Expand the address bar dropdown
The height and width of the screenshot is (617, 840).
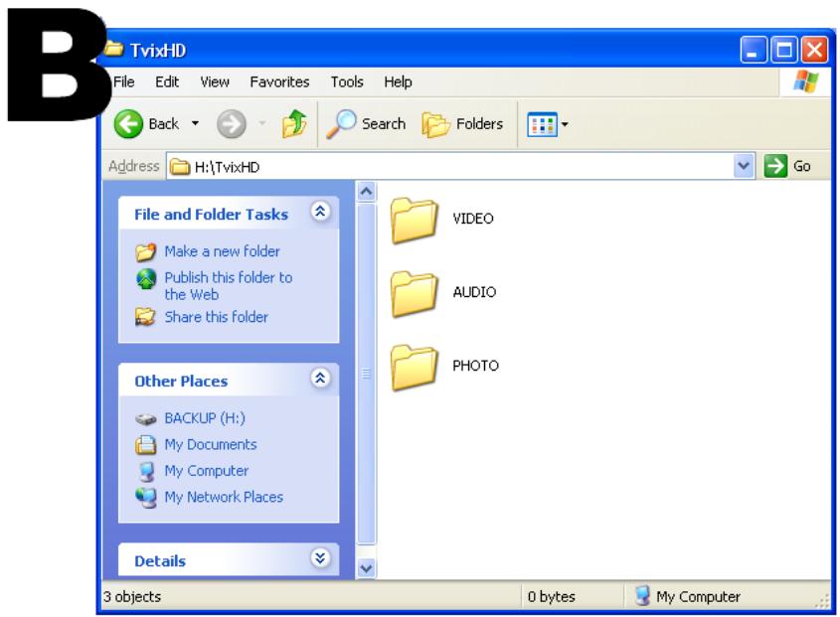[x=744, y=166]
